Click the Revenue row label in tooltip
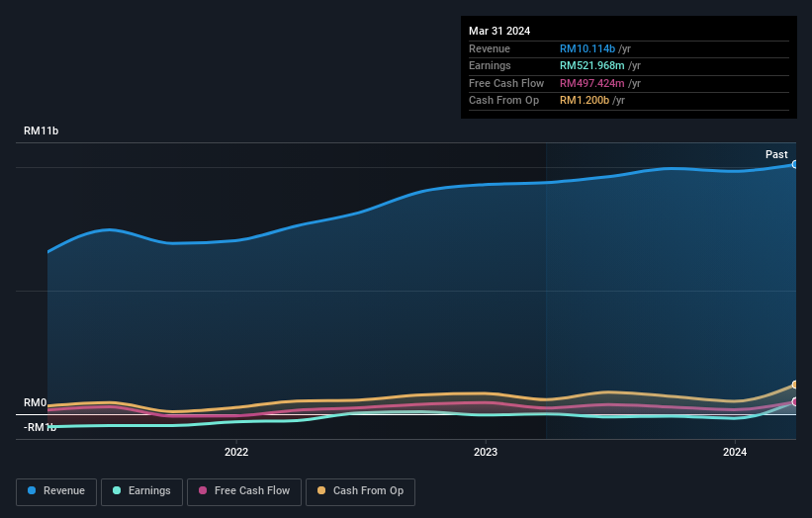This screenshot has height=518, width=812. tap(490, 48)
